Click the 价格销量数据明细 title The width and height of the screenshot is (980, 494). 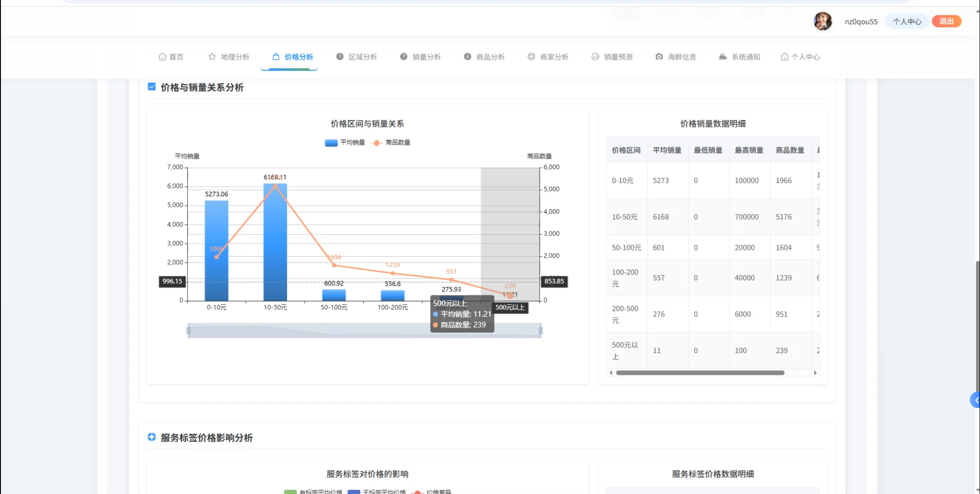[713, 124]
